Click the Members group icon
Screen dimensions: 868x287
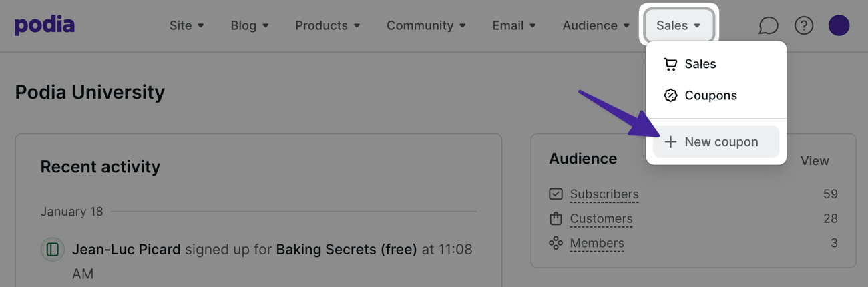(556, 243)
